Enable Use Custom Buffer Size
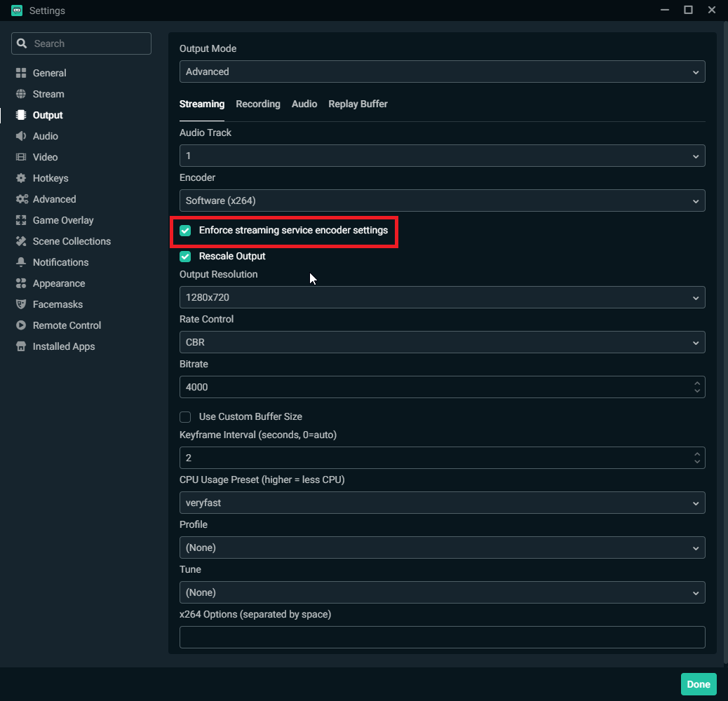Image resolution: width=728 pixels, height=701 pixels. click(185, 417)
